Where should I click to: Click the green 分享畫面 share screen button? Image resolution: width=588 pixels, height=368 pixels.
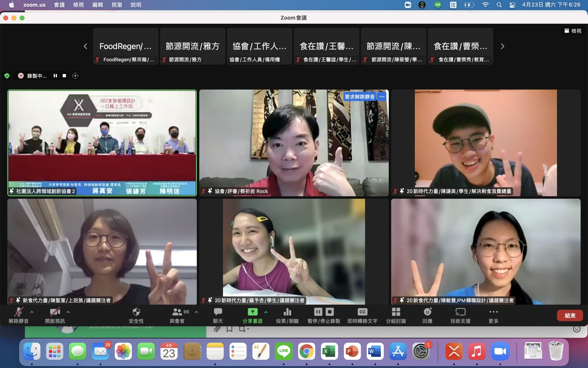(x=253, y=315)
